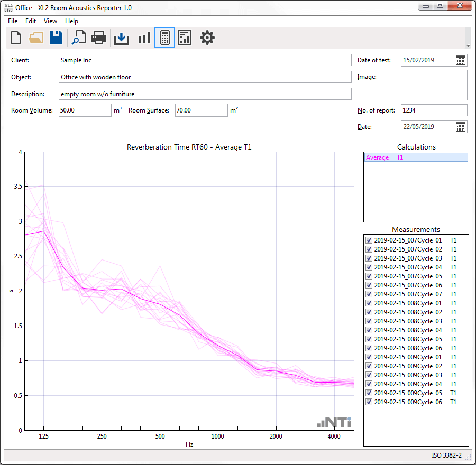Screen dimensions: 476x465
Task: Uncheck the 2019-02-15_007Cycle 01 measurement
Action: click(369, 240)
